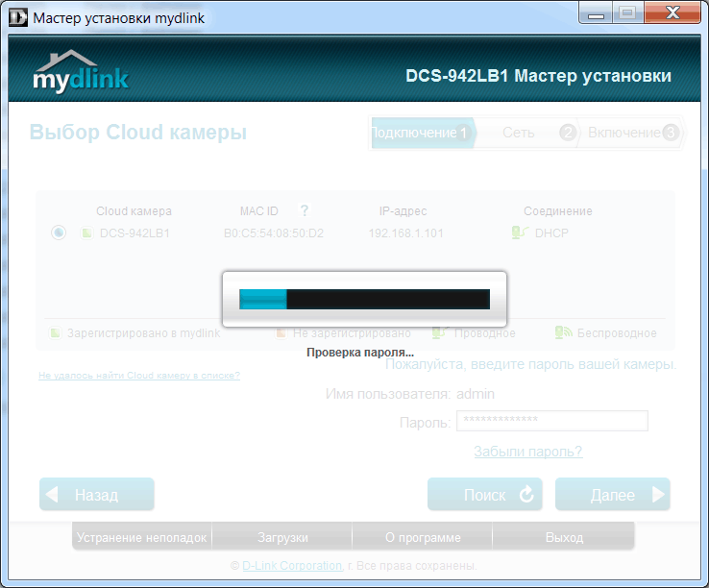Click the 'Подключение 1' wizard step
Image resolution: width=709 pixels, height=588 pixels.
[424, 133]
